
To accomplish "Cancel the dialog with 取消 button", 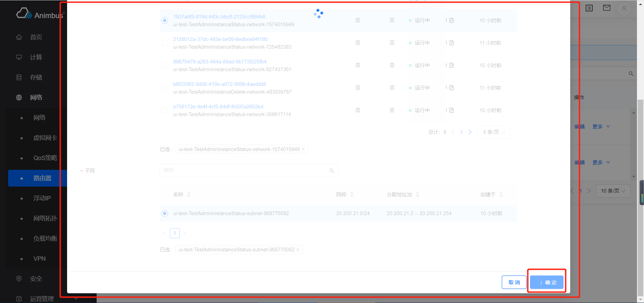I will (x=514, y=282).
